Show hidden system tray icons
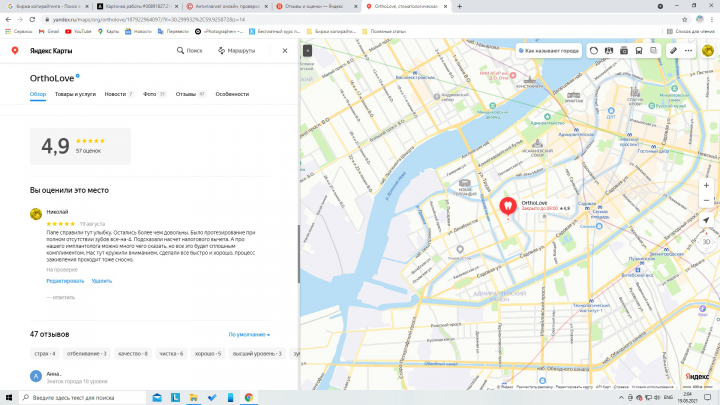 click(x=621, y=398)
